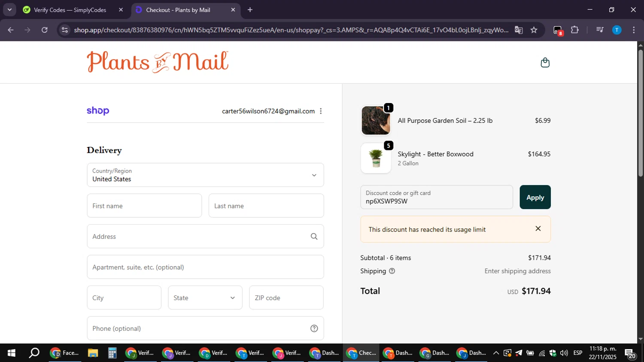Apply the discount code

pos(535,197)
